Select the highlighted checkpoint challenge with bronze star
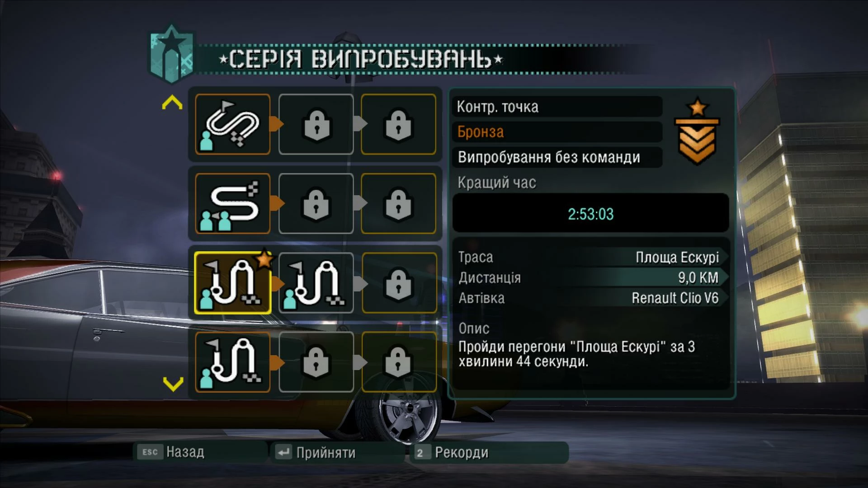The height and width of the screenshot is (488, 868). click(233, 283)
